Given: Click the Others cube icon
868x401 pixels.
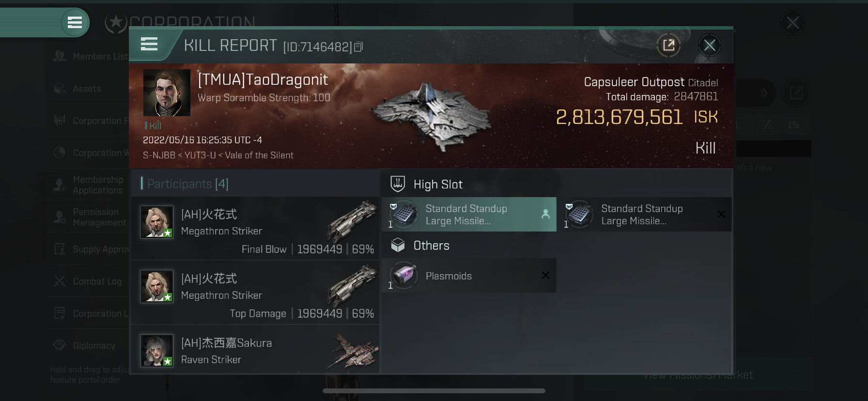Looking at the screenshot, I should point(398,245).
